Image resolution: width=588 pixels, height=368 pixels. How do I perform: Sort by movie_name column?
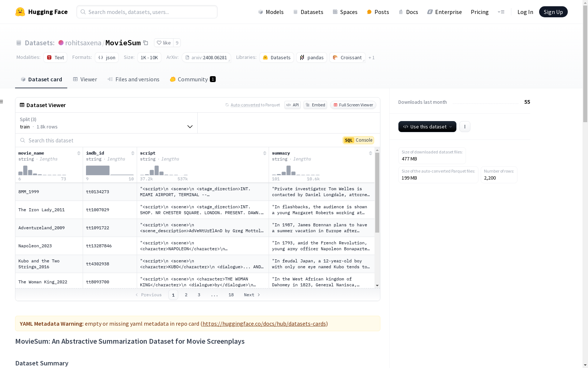pos(79,153)
